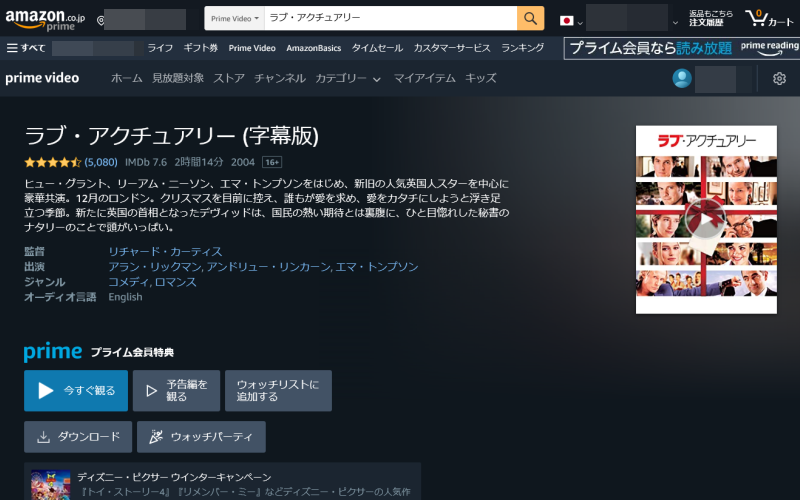Click the delivery location pin icon
The width and height of the screenshot is (800, 500).
101,20
